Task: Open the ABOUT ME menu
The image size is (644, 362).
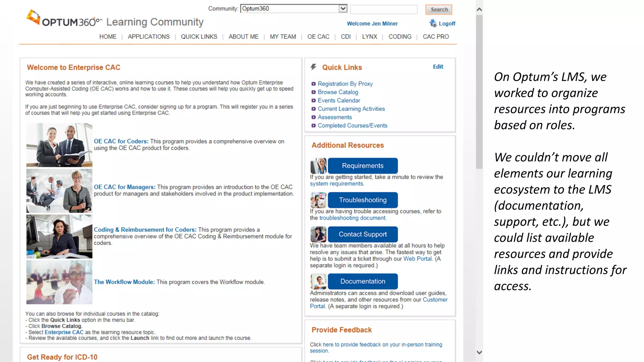Action: (x=243, y=37)
